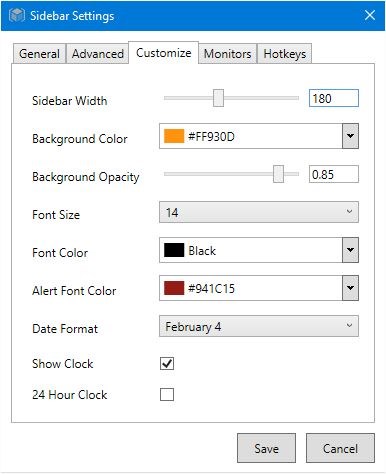This screenshot has width=386, height=474.
Task: Click the Sidebar Width label
Action: pyautogui.click(x=70, y=101)
